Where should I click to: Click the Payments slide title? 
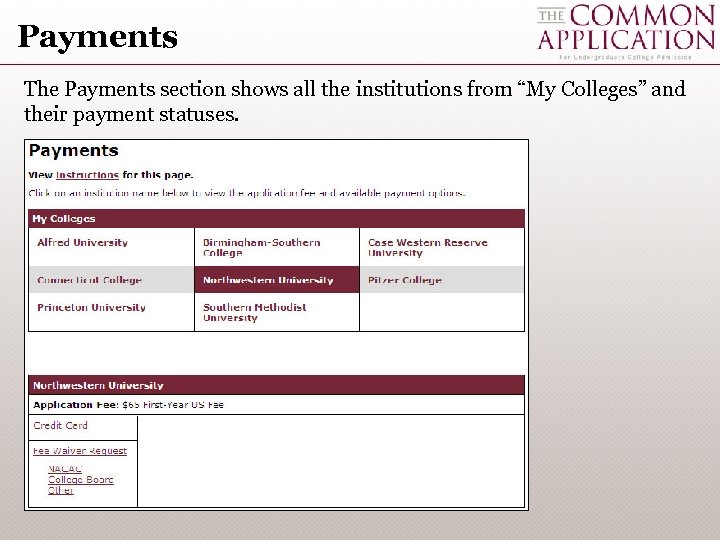(98, 38)
